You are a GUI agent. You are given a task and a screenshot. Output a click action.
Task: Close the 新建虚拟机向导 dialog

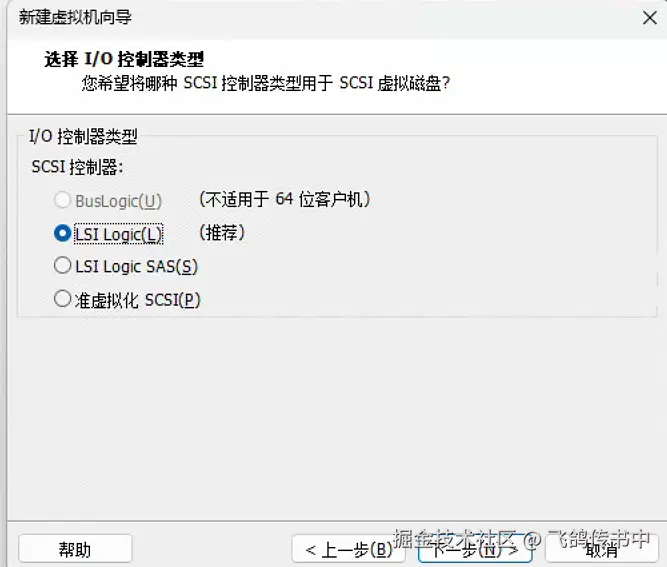pos(650,18)
